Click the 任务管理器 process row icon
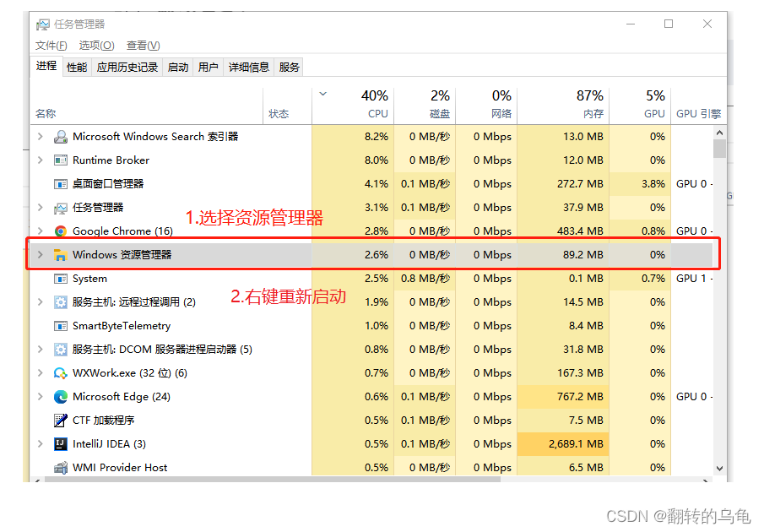The width and height of the screenshot is (764, 532). (x=61, y=208)
